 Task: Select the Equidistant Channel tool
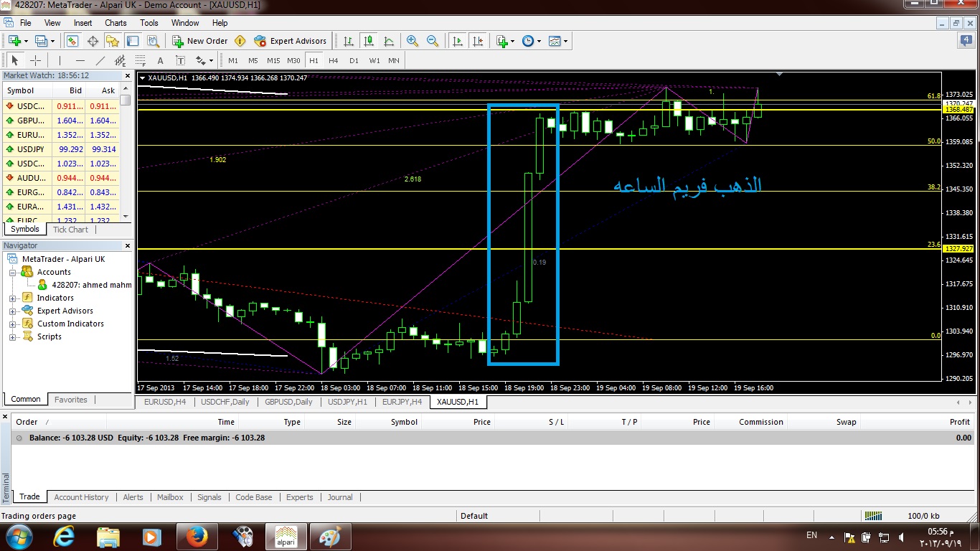click(x=121, y=60)
